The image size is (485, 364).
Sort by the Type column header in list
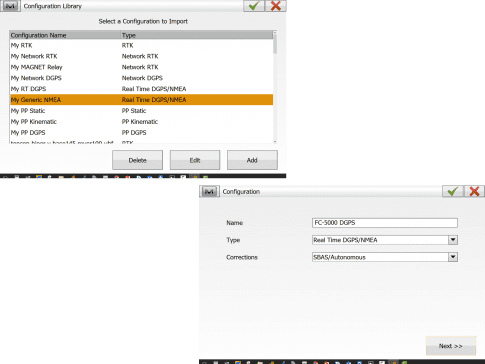[x=197, y=35]
